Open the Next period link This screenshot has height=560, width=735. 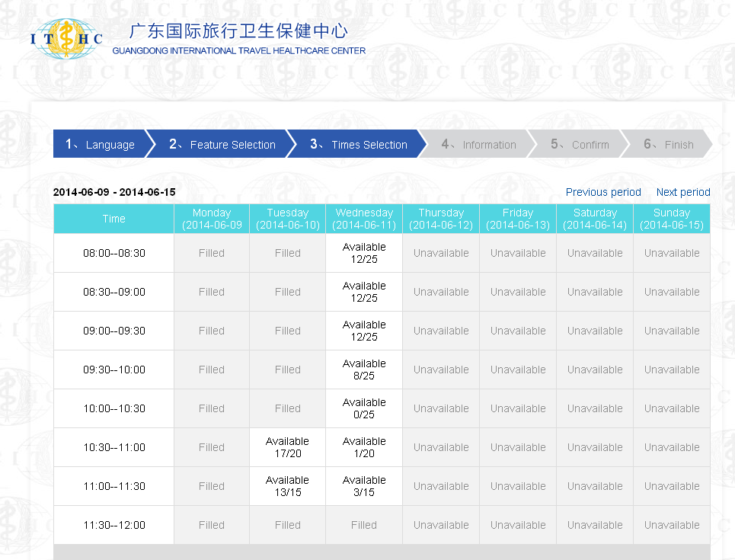click(x=683, y=192)
